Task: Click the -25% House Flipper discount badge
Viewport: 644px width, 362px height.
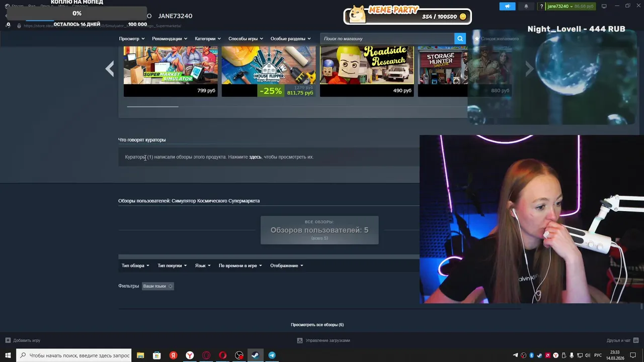Action: click(x=270, y=91)
